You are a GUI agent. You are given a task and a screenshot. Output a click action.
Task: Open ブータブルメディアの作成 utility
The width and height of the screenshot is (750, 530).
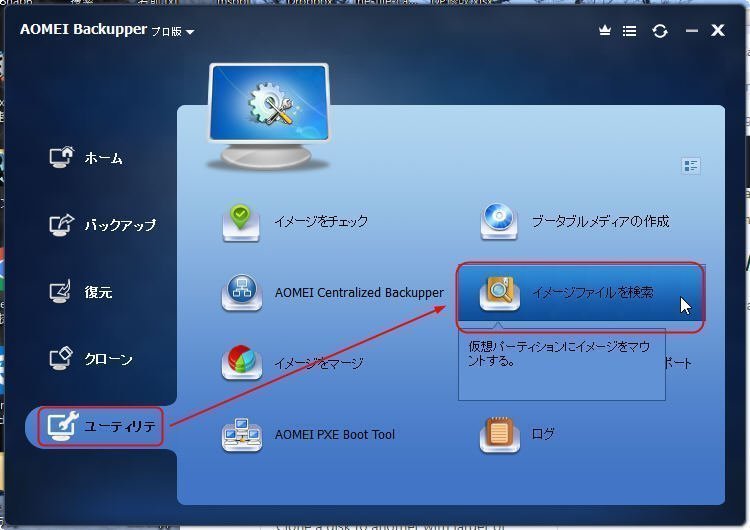click(x=600, y=221)
